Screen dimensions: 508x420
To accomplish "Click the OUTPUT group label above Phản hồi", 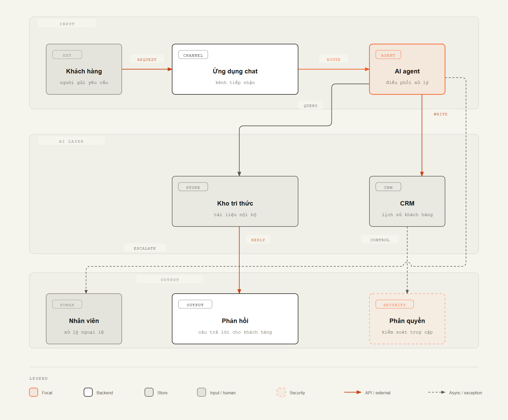I will pyautogui.click(x=170, y=279).
